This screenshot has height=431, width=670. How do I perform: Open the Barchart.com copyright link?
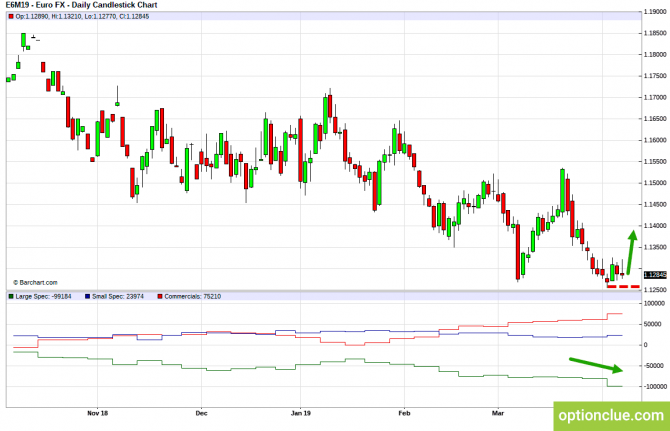[x=34, y=282]
